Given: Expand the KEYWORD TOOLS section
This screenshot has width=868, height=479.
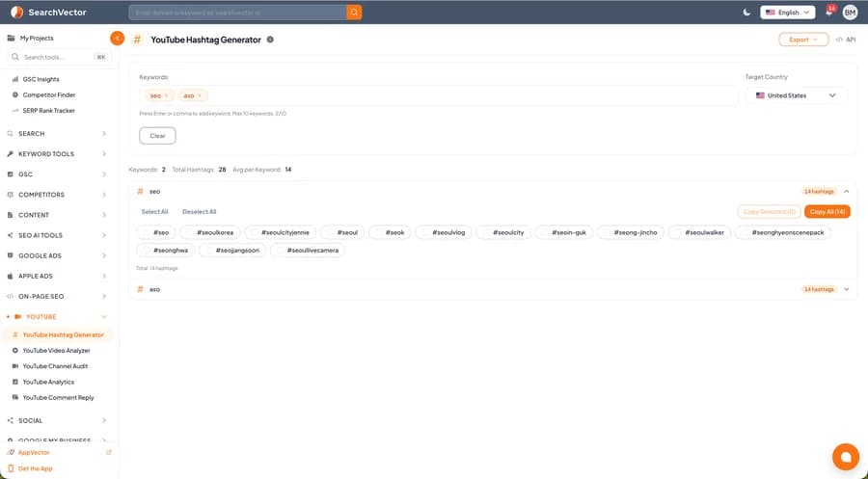Looking at the screenshot, I should (x=57, y=154).
